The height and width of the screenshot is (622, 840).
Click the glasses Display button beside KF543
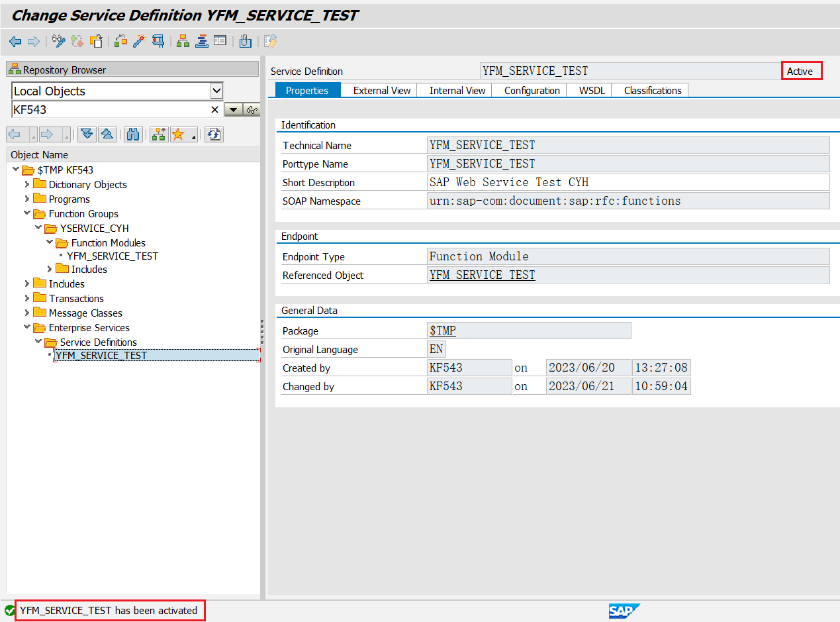click(252, 110)
